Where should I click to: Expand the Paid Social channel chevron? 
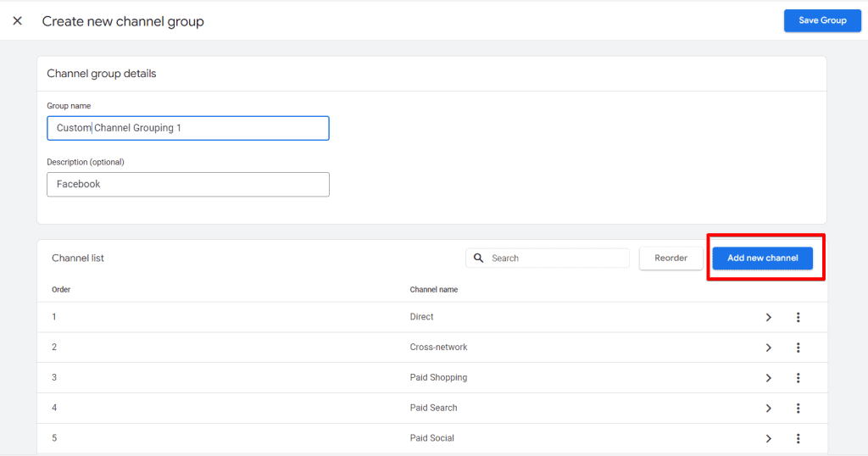[768, 438]
